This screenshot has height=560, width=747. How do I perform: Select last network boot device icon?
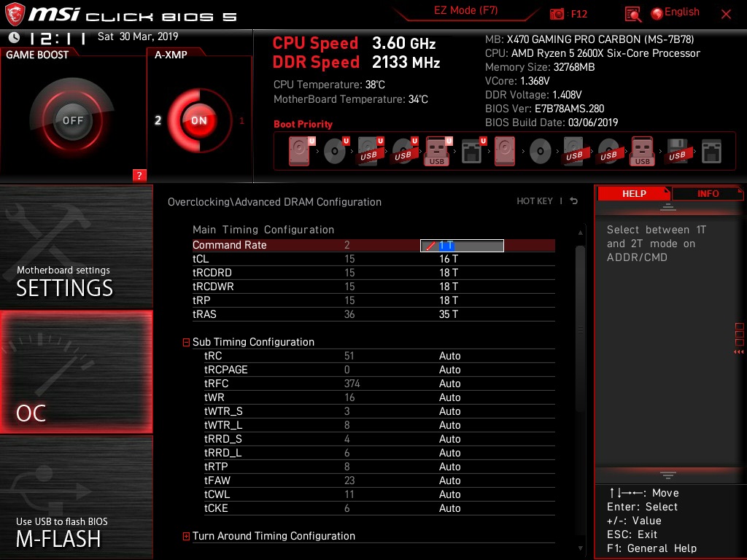(712, 151)
